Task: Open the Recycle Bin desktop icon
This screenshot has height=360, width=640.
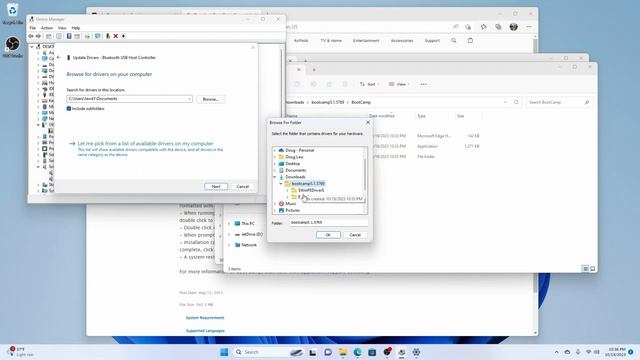Action: [12, 13]
